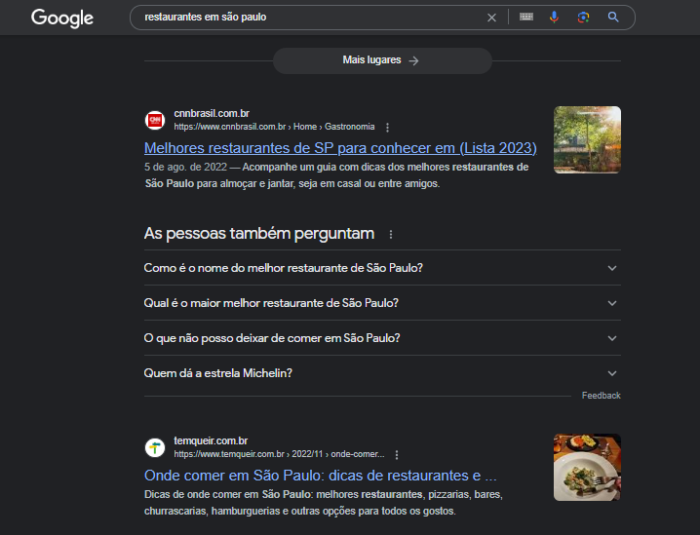Click the Google logo
The height and width of the screenshot is (535, 700).
tap(62, 18)
